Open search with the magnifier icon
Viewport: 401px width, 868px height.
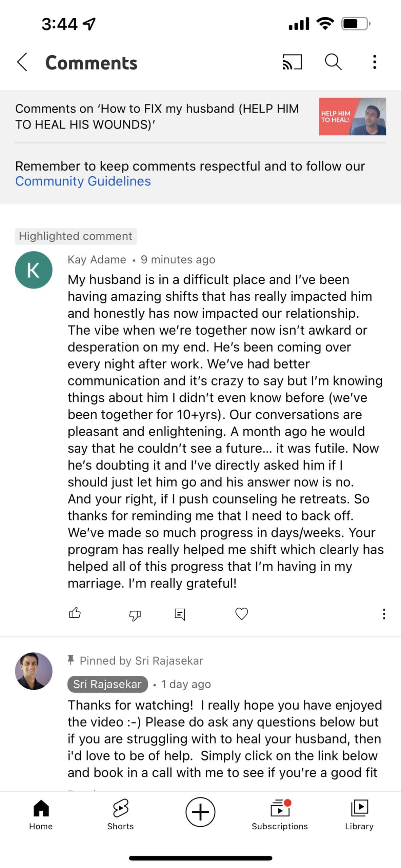(x=333, y=62)
